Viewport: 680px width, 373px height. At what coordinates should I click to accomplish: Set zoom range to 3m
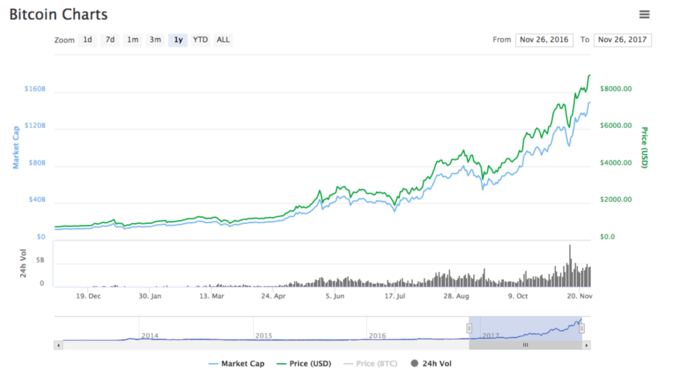[x=155, y=40]
